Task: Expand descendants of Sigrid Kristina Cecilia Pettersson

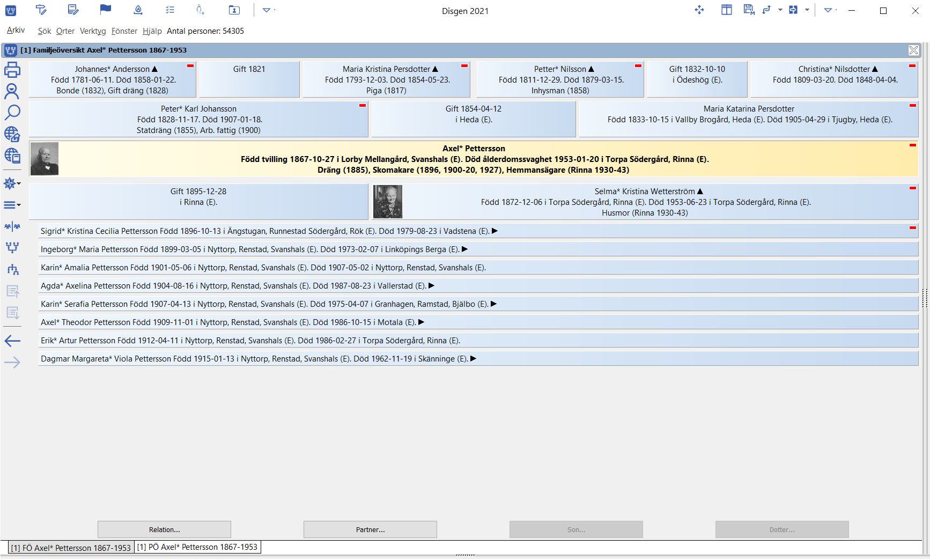Action: click(x=495, y=231)
